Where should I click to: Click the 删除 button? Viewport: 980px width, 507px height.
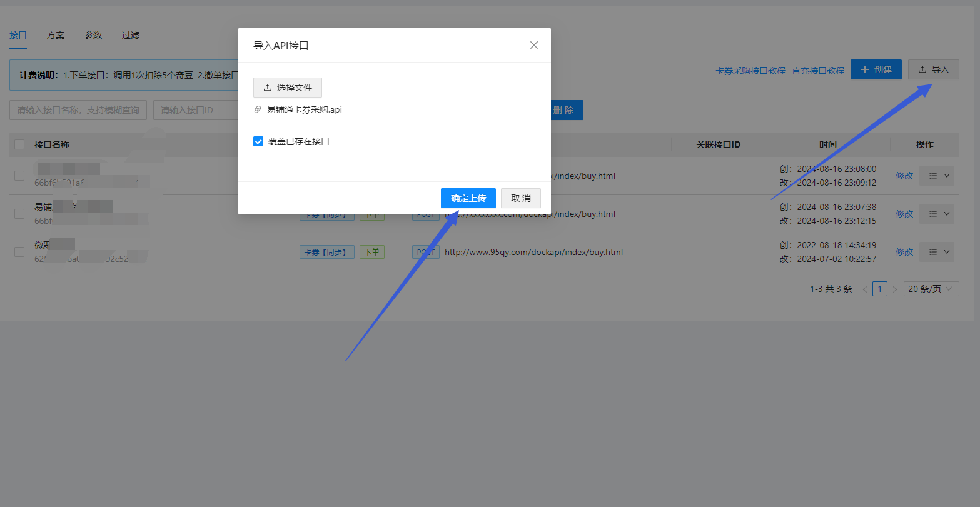(567, 110)
